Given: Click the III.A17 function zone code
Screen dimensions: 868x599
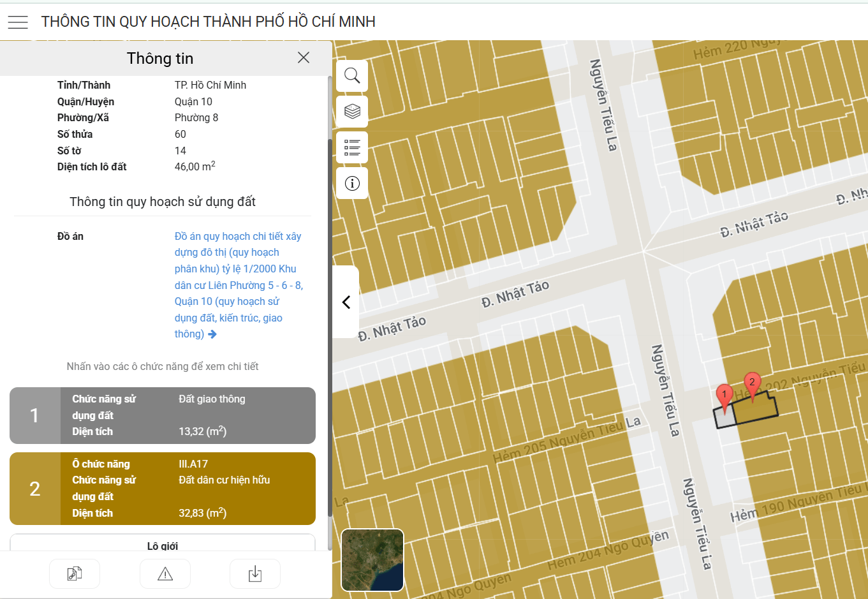Looking at the screenshot, I should [x=193, y=464].
